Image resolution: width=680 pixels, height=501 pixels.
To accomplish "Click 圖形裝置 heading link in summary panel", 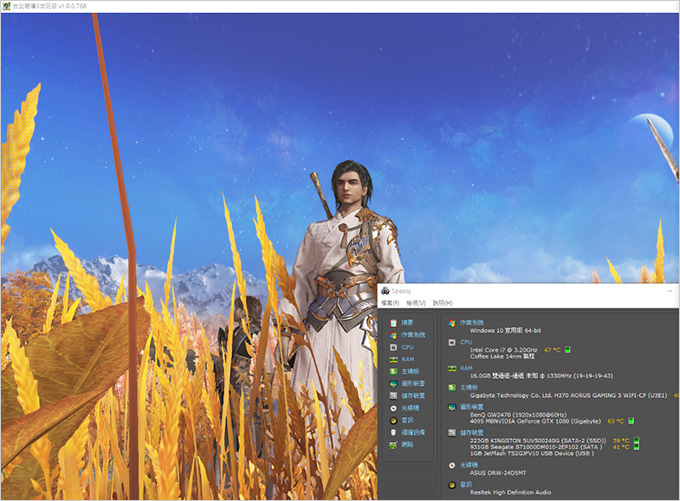I will click(472, 407).
